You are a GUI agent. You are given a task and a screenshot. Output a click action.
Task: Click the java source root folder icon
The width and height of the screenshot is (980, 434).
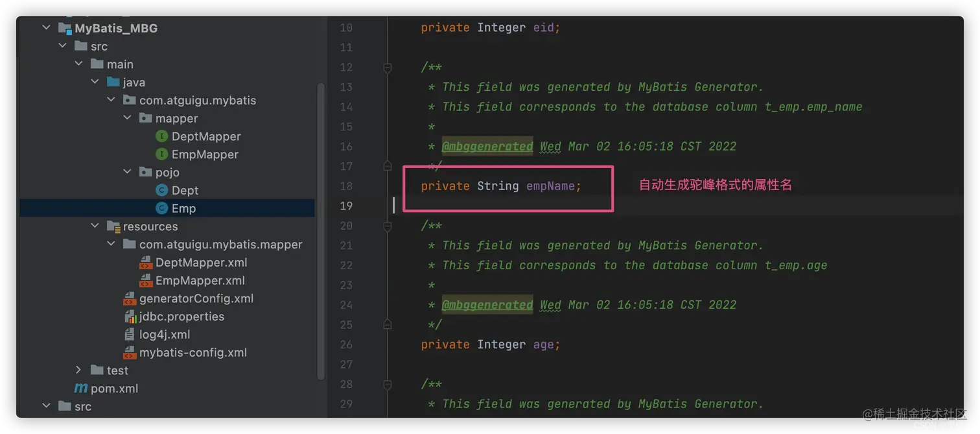(113, 82)
